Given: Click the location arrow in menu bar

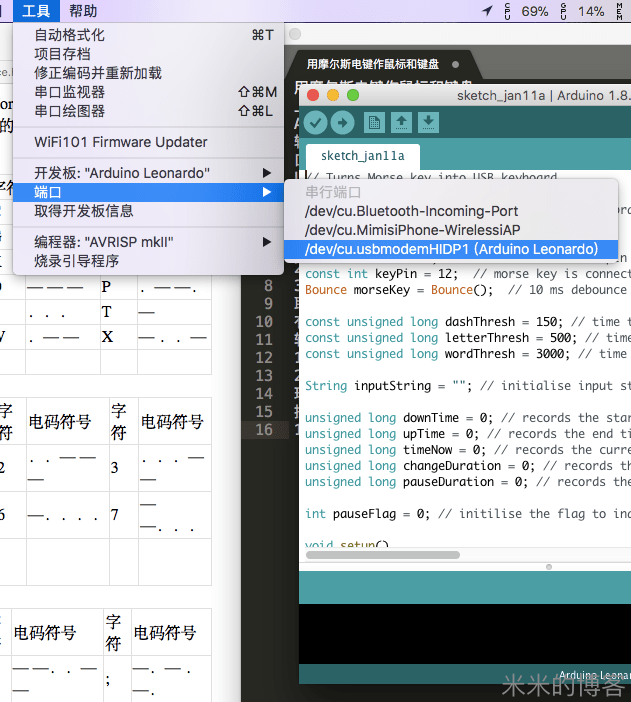Looking at the screenshot, I should 487,11.
